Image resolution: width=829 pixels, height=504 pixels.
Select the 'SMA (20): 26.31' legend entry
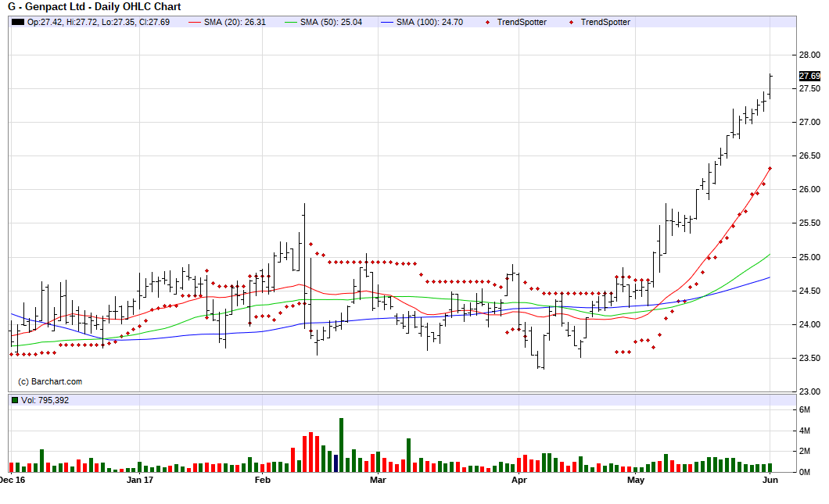coord(235,22)
